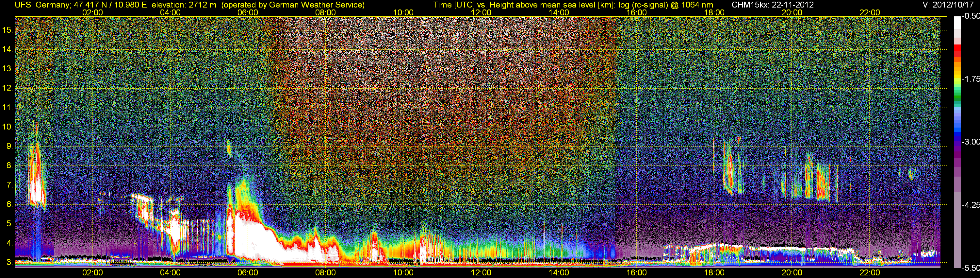The height and width of the screenshot is (278, 980).
Task: Click the 'elevation: 2712 m' text
Action: click(184, 5)
